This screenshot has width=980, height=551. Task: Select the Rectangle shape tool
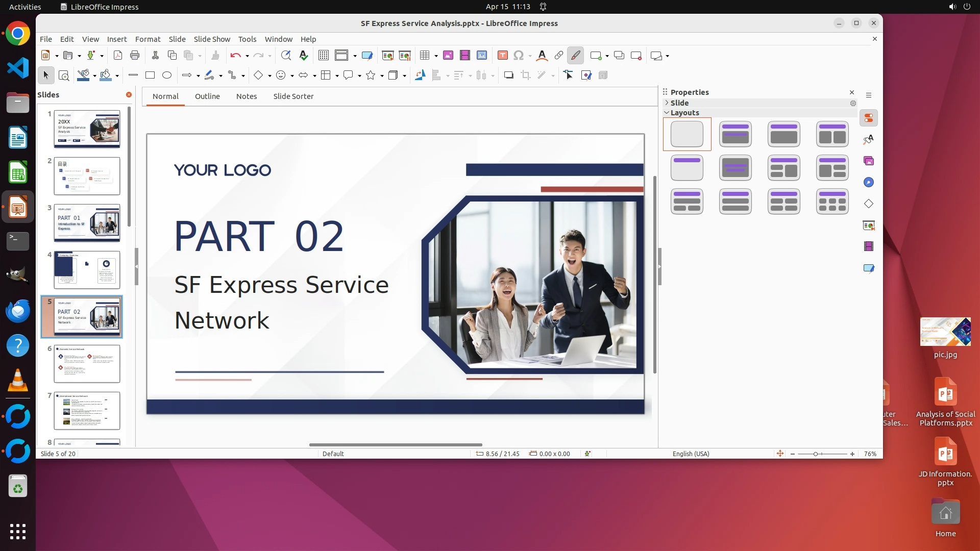tap(150, 76)
